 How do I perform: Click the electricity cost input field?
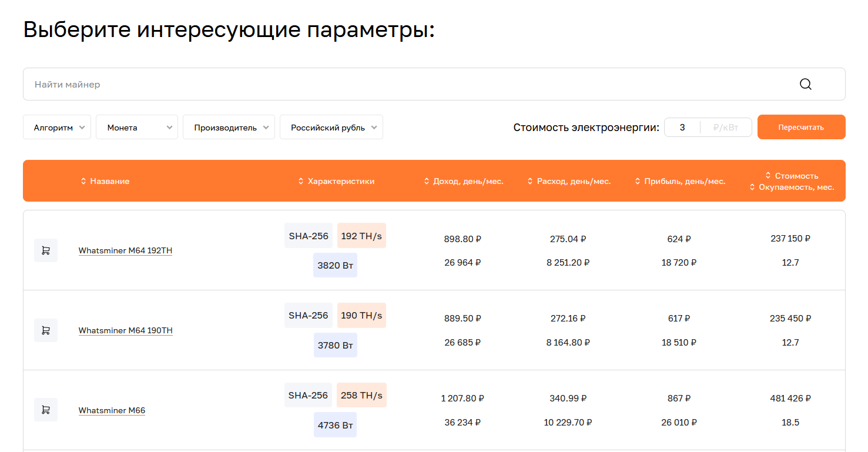[682, 127]
